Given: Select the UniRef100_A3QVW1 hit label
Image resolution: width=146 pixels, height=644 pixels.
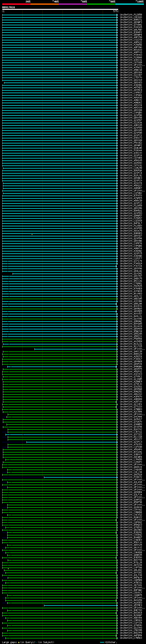Looking at the screenshot, I should click(131, 85).
